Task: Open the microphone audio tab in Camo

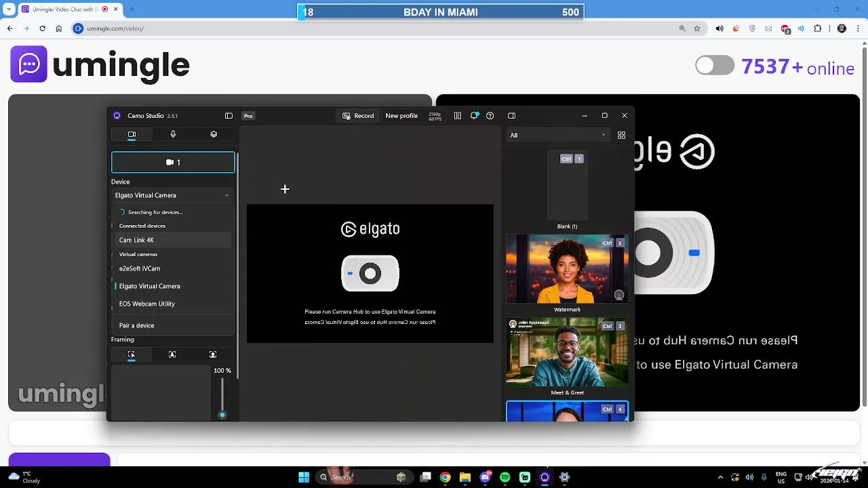Action: 173,135
